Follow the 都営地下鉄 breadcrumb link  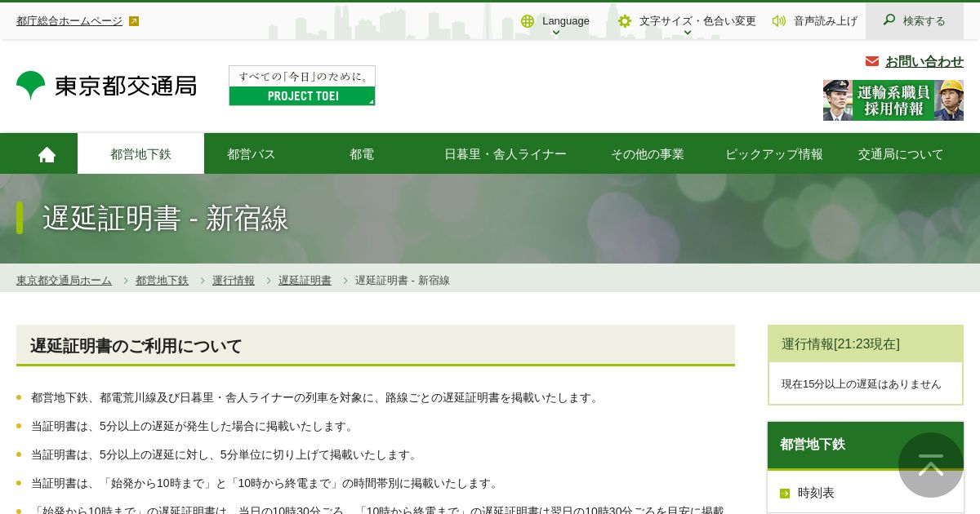click(x=162, y=281)
